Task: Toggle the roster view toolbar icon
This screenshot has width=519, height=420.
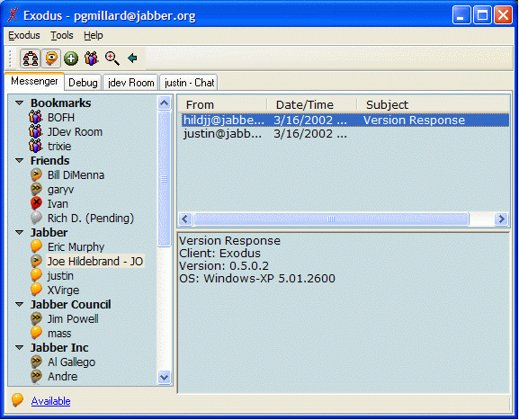Action: pos(31,58)
